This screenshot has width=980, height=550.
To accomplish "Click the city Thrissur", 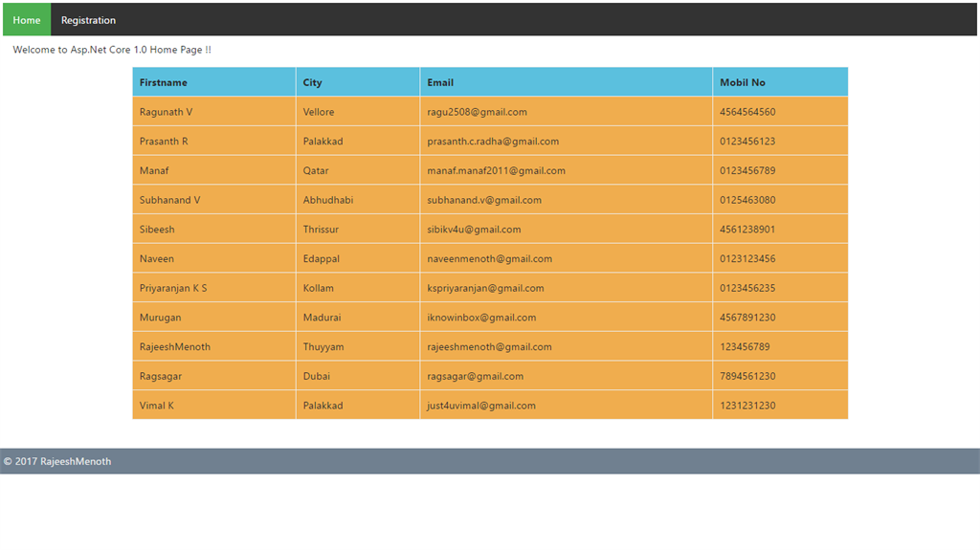I will click(x=322, y=230).
